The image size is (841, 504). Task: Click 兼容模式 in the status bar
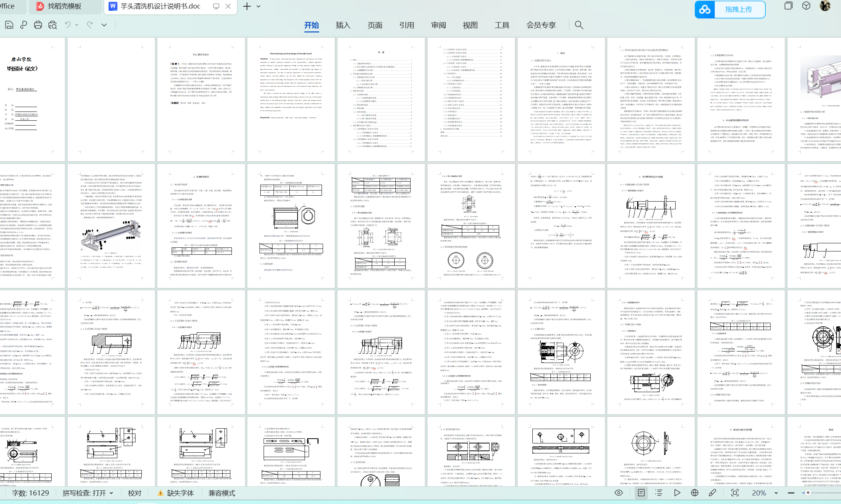click(x=222, y=493)
